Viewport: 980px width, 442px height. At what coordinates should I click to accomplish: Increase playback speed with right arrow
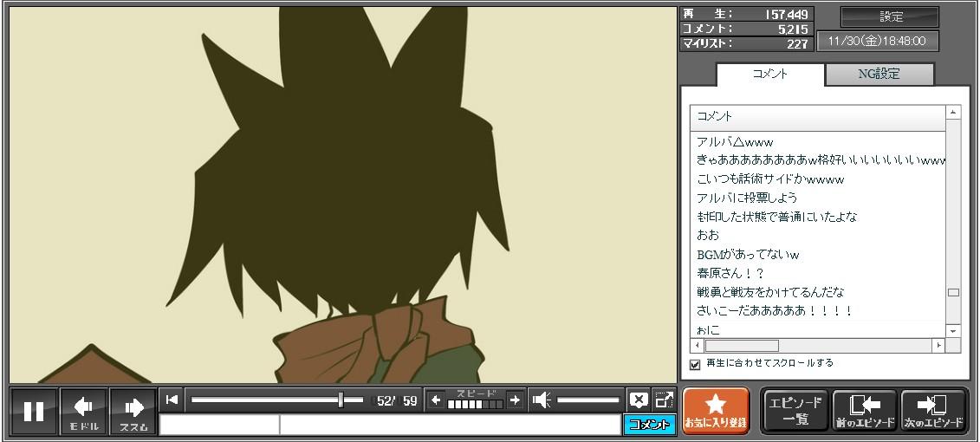pos(515,400)
